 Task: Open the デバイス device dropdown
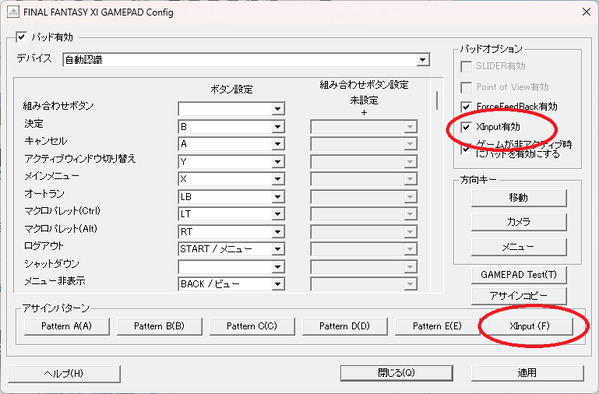click(246, 60)
